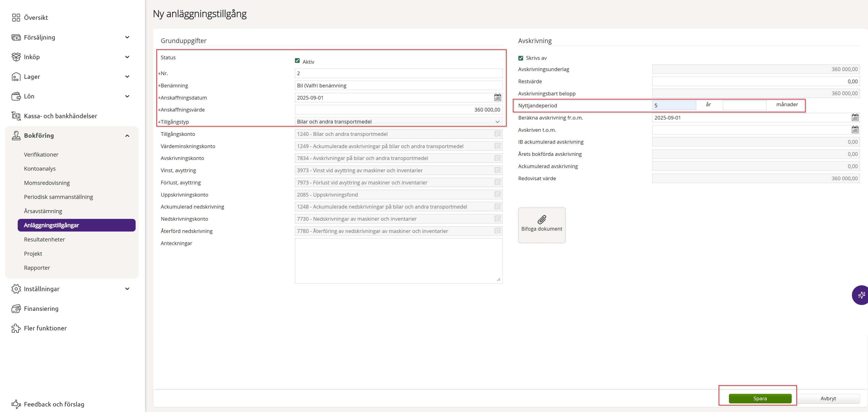Click account lookup icon for Tillgångskonto
868x412 pixels.
point(497,134)
